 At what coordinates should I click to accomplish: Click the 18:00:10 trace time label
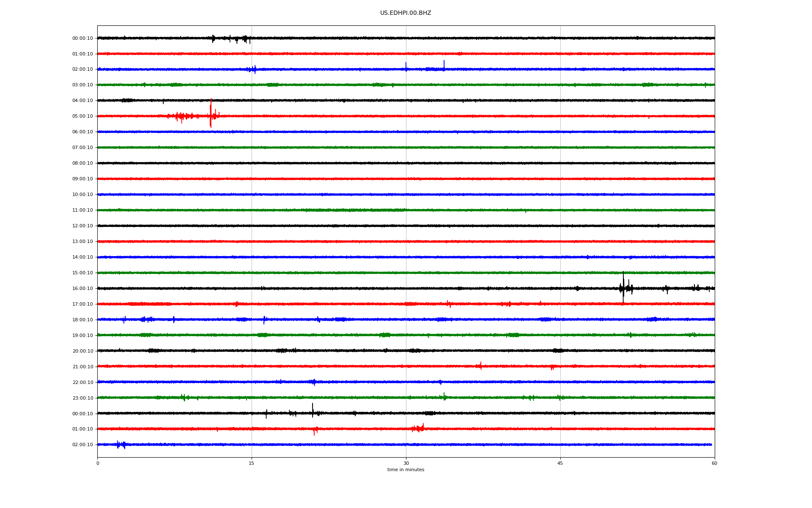click(82, 320)
